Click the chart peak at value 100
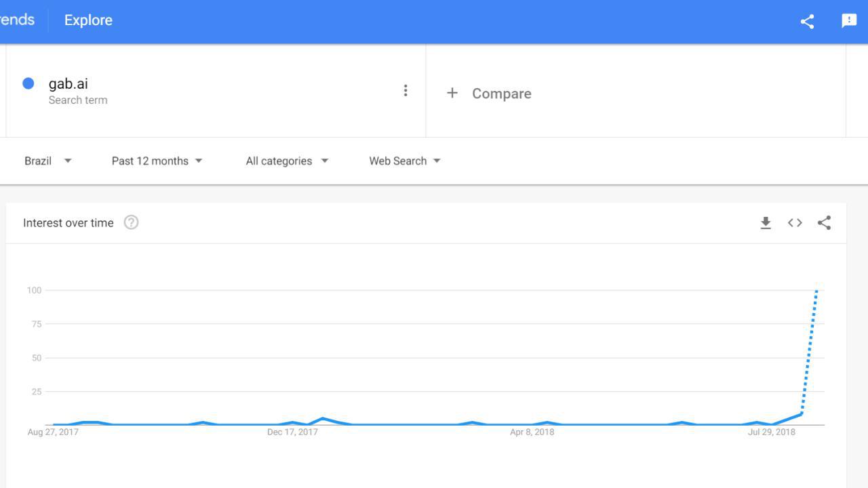 coord(816,290)
